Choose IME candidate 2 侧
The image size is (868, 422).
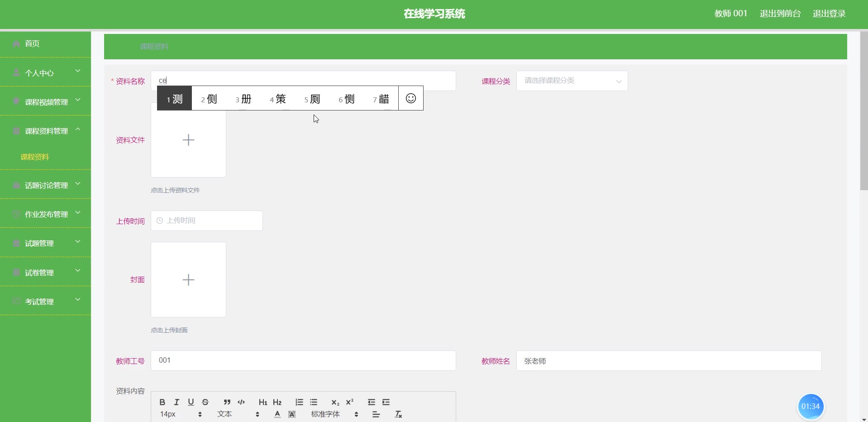pos(209,99)
